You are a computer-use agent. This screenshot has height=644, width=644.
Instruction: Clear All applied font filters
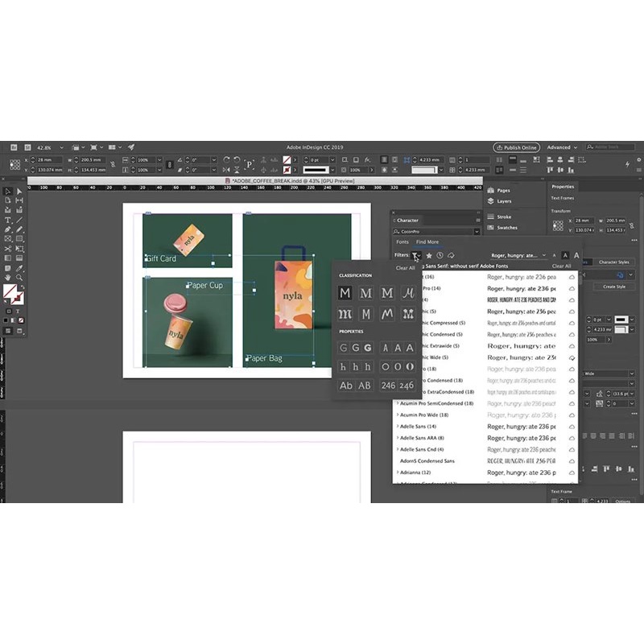561,266
